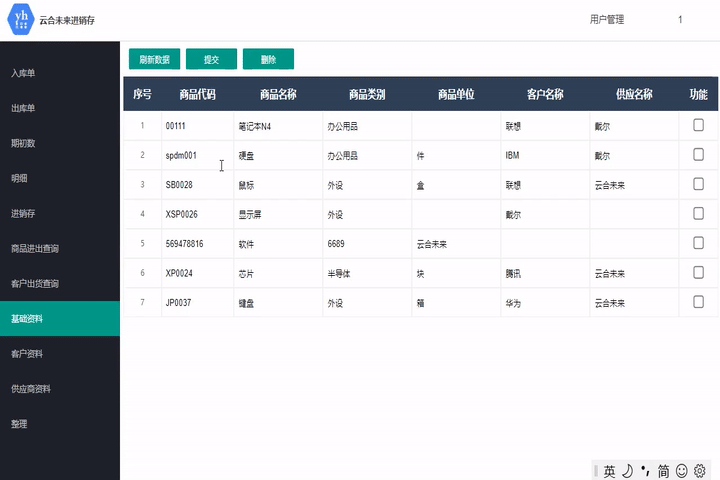720x480 pixels.
Task: Check the box for row 00111
Action: point(698,126)
